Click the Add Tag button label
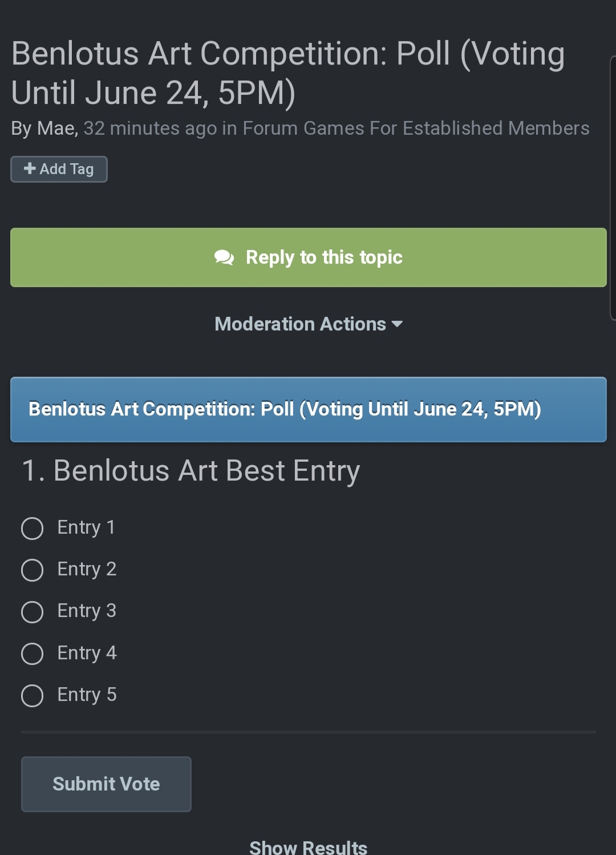The height and width of the screenshot is (855, 616). (x=67, y=169)
